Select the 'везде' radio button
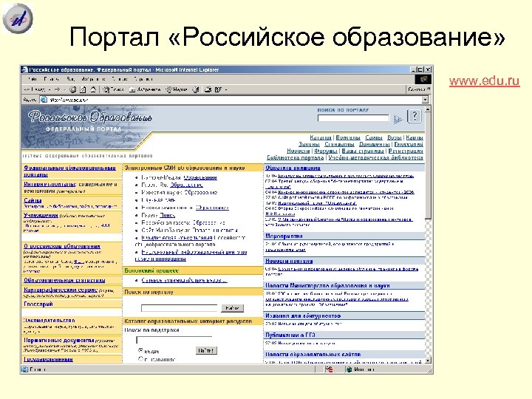This screenshot has height=399, width=532. click(140, 350)
